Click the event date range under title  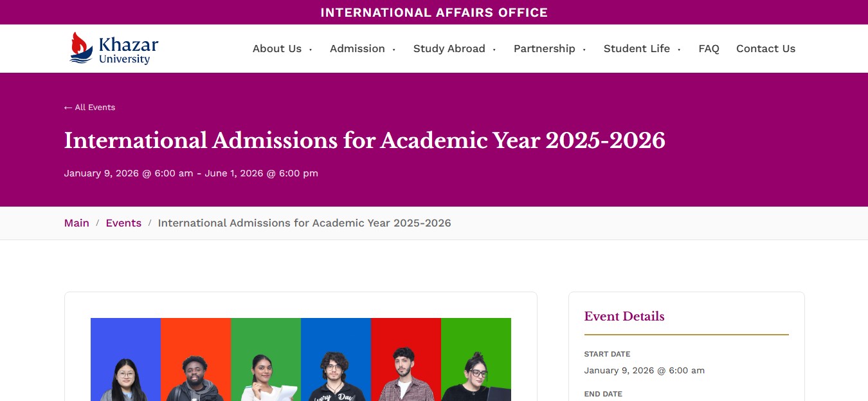coord(191,173)
